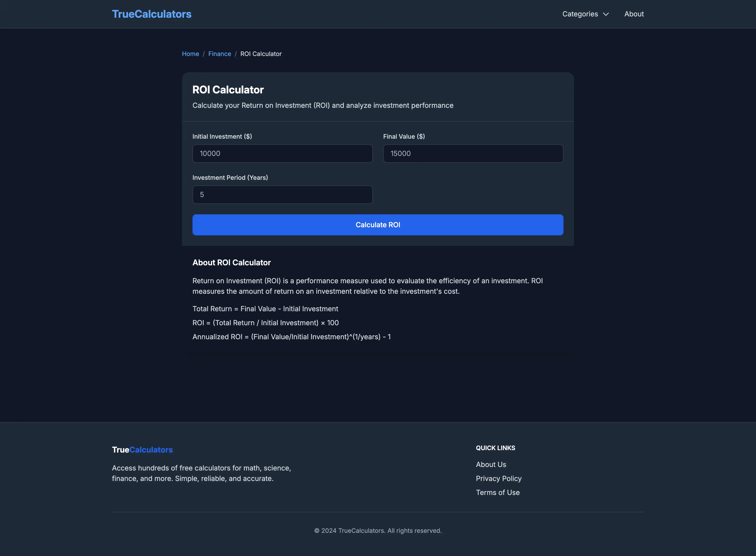Screen dimensions: 756x556
Task: Click the TrueCalculators logo in the footer
Action: (142, 450)
